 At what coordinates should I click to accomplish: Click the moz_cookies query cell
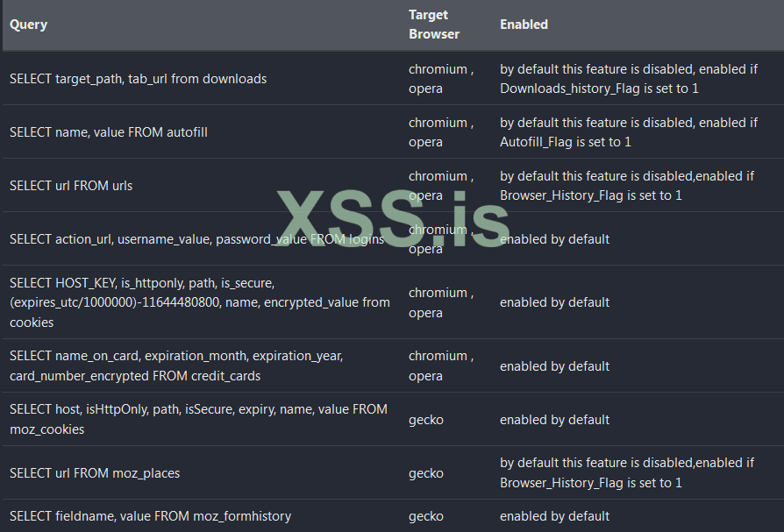(x=198, y=419)
